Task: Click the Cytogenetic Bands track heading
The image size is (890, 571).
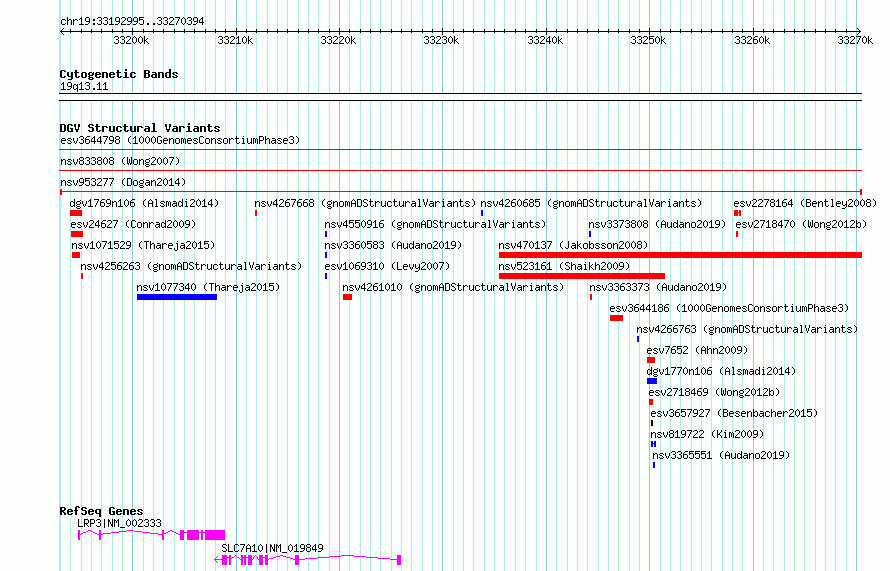Action: point(119,74)
